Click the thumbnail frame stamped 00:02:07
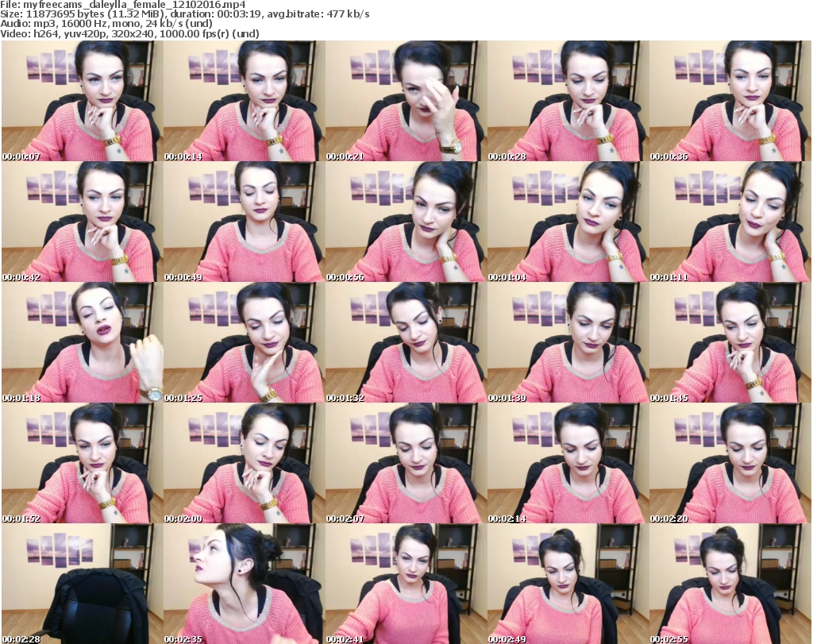The width and height of the screenshot is (813, 644). point(406,464)
